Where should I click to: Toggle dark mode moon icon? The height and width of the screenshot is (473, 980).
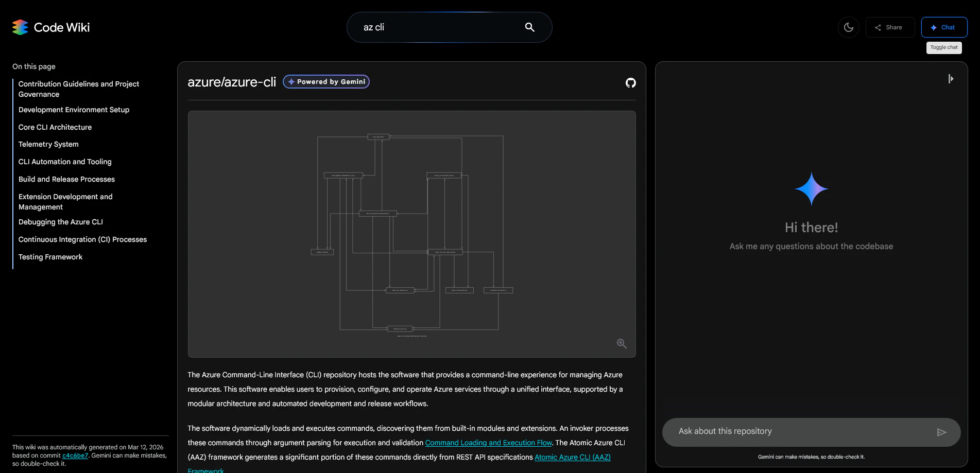click(849, 27)
